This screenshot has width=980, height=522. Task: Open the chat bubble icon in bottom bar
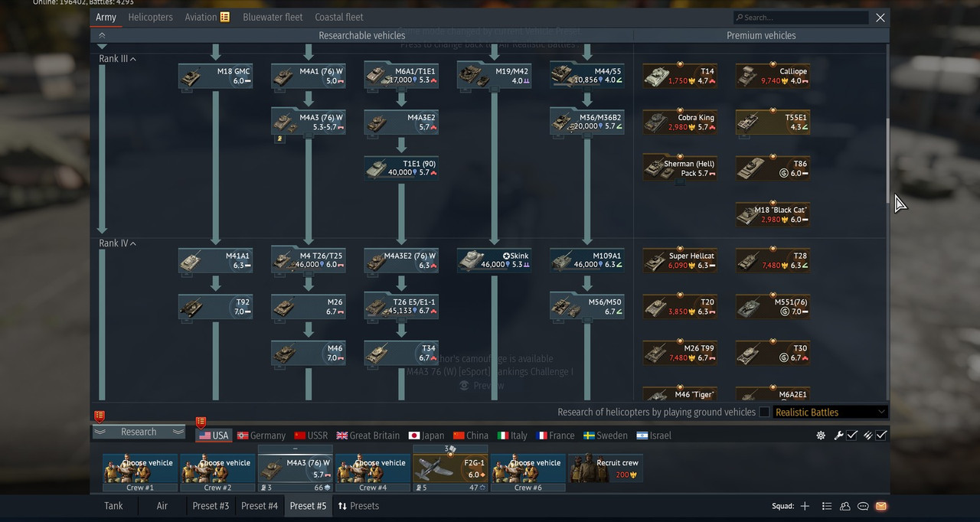pyautogui.click(x=863, y=506)
